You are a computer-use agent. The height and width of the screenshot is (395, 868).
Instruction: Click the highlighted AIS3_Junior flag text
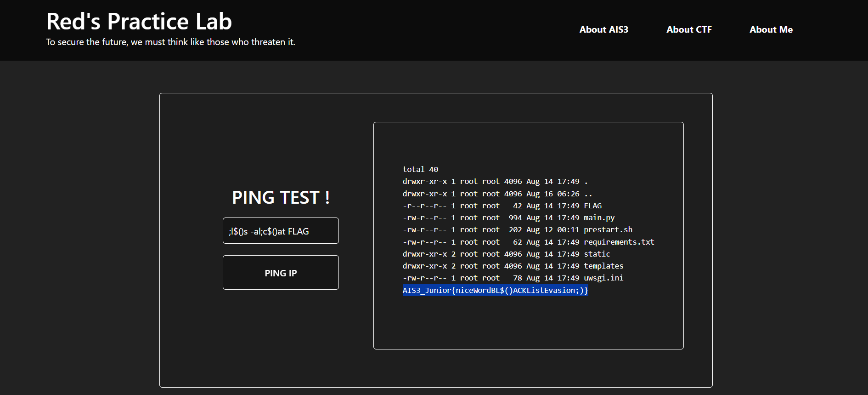(x=495, y=290)
